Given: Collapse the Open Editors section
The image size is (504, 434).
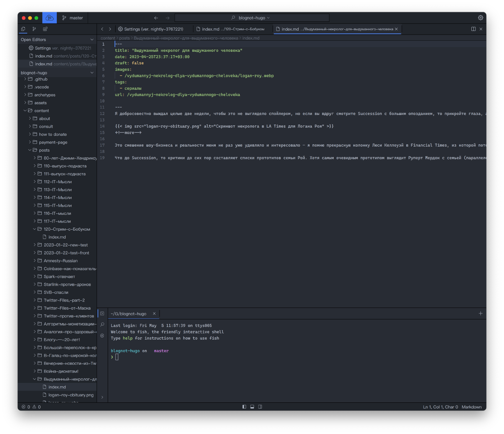Looking at the screenshot, I should click(92, 40).
